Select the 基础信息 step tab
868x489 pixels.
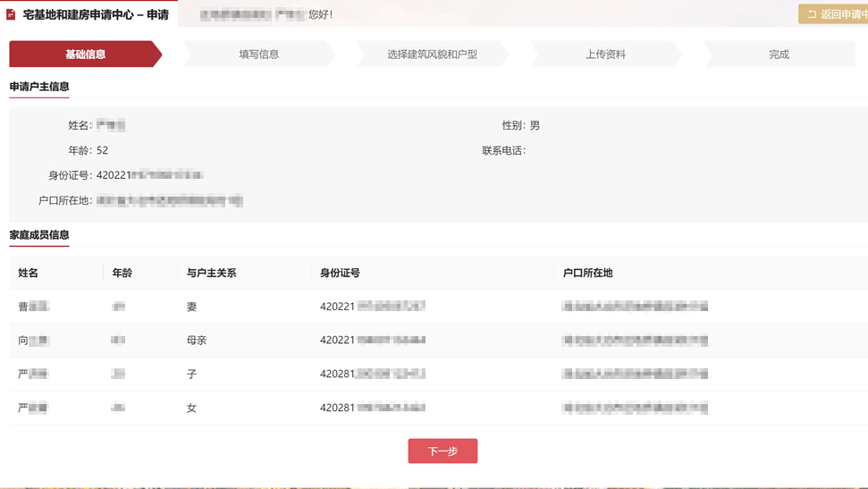click(86, 55)
